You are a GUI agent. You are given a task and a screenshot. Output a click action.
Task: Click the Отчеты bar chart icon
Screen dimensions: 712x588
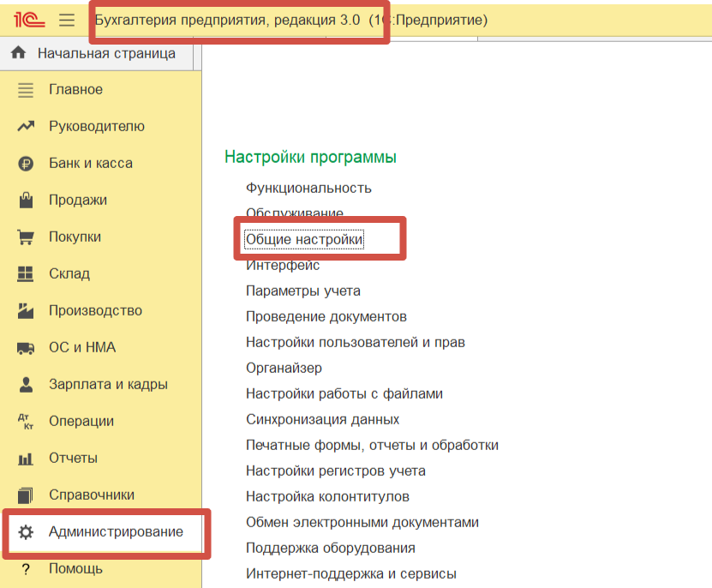(26, 459)
